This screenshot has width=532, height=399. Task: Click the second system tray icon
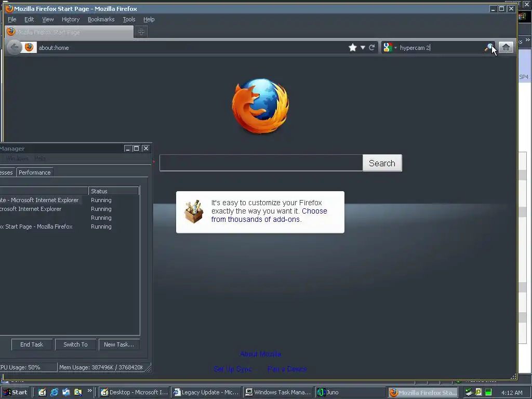click(x=478, y=393)
